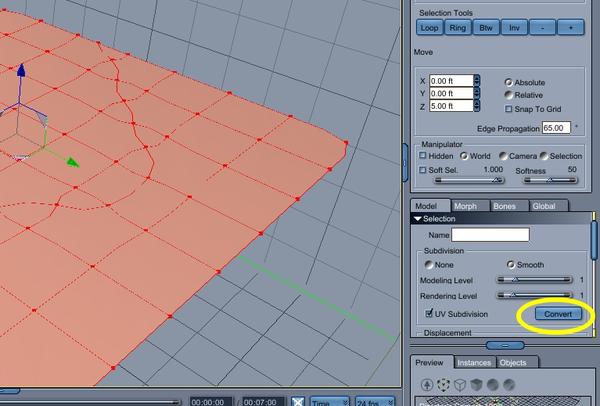Viewport: 600px width, 406px height.
Task: Click the Modeling Level slider
Action: coord(534,280)
